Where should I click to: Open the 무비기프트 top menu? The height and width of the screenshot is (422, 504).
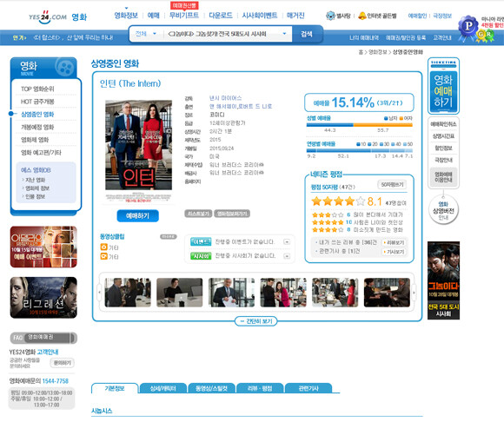(184, 16)
